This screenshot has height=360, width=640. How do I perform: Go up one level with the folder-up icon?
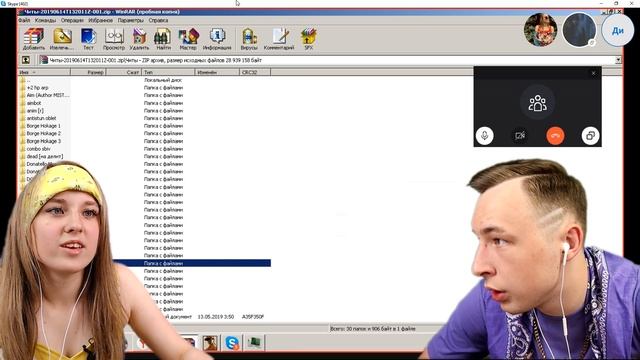[x=26, y=60]
